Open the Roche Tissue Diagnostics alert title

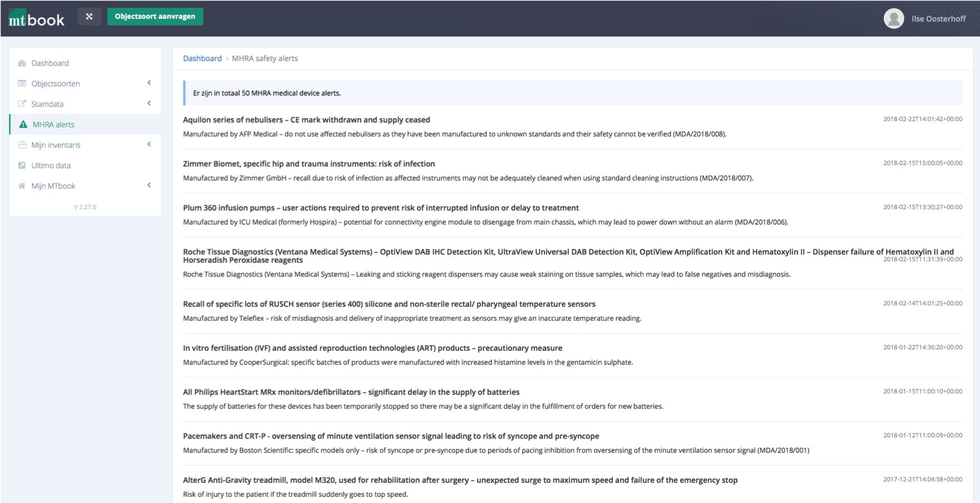568,256
